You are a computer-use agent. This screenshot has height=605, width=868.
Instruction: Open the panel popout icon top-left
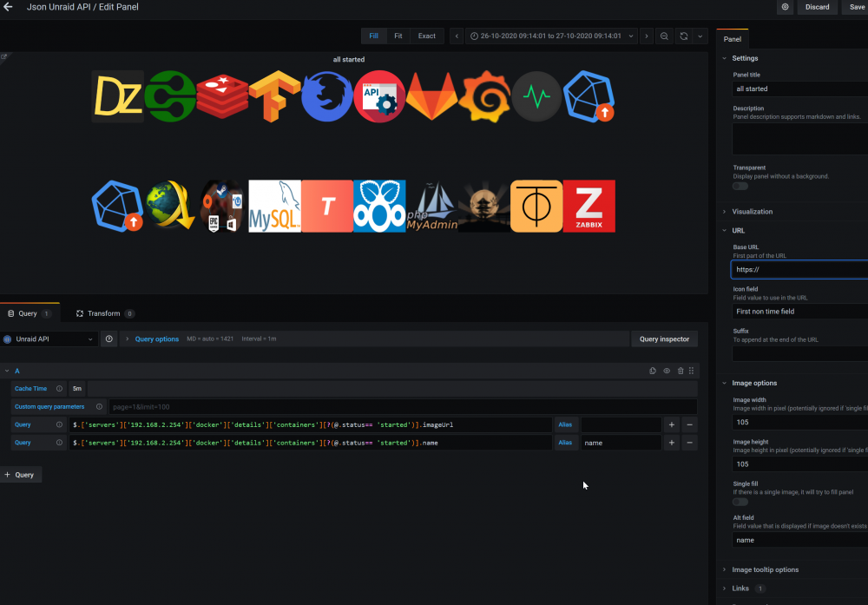[x=3, y=56]
